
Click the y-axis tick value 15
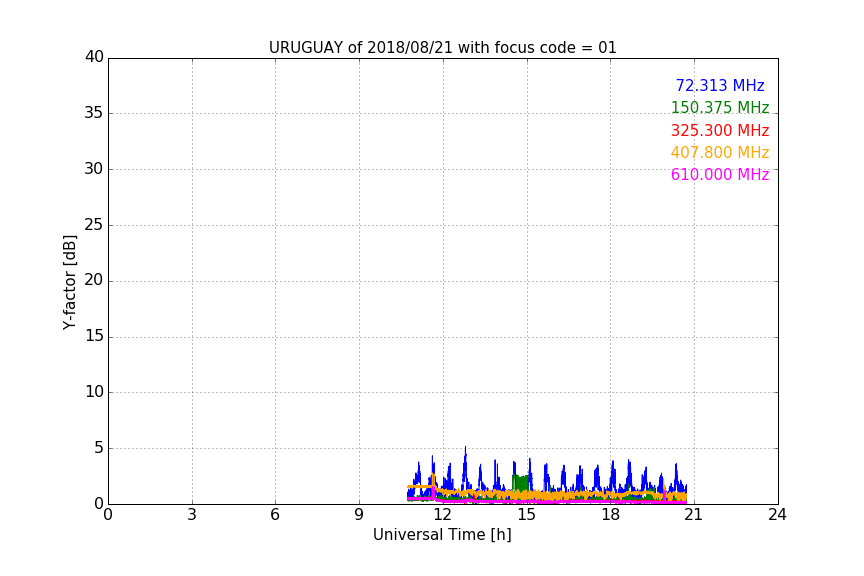[94, 336]
